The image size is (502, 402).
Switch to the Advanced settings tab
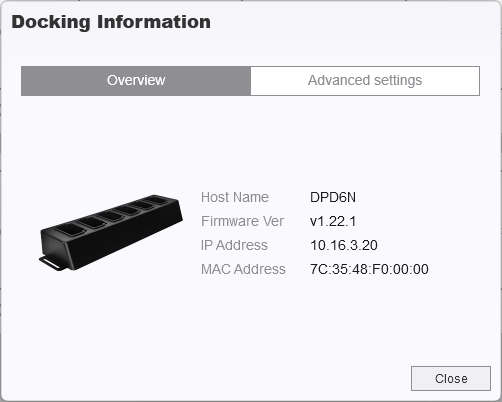(365, 81)
